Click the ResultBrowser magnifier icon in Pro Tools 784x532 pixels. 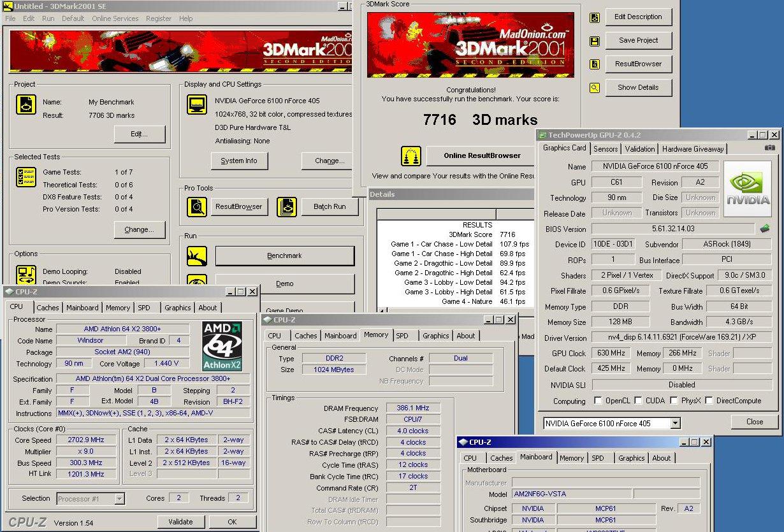[x=197, y=206]
